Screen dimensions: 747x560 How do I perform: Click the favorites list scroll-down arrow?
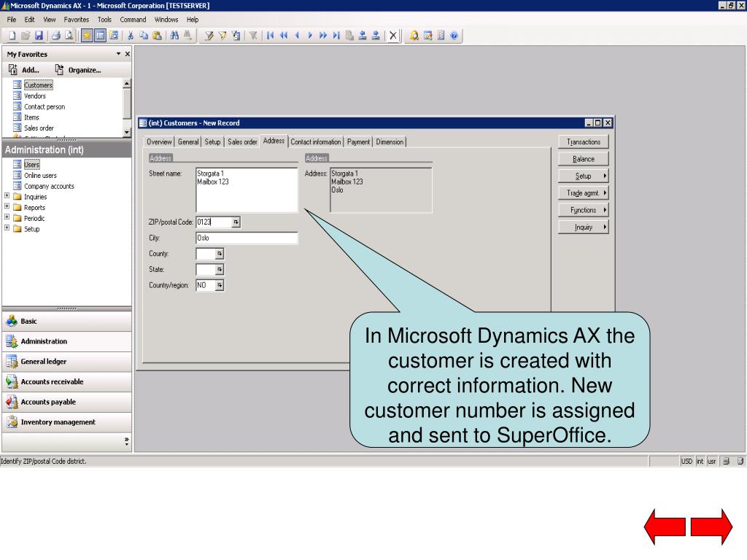tap(127, 132)
